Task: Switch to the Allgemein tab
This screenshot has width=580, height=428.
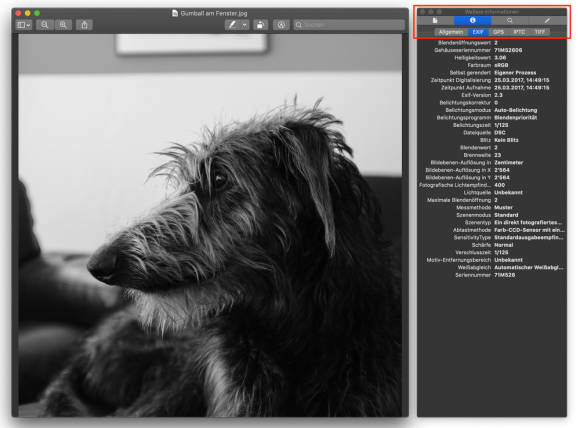Action: pos(451,32)
